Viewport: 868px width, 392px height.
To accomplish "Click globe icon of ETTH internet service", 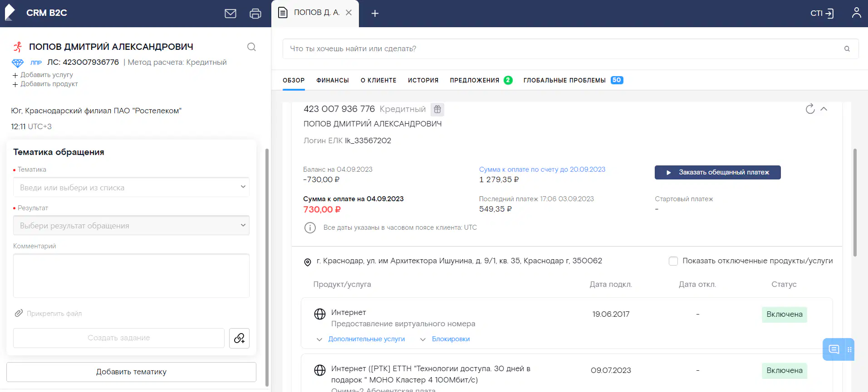I will click(x=320, y=370).
